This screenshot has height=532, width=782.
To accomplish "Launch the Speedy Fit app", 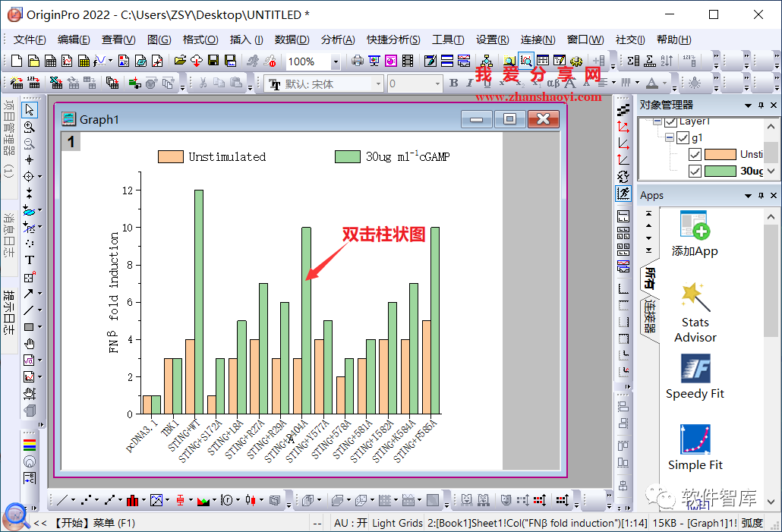I will pyautogui.click(x=695, y=377).
